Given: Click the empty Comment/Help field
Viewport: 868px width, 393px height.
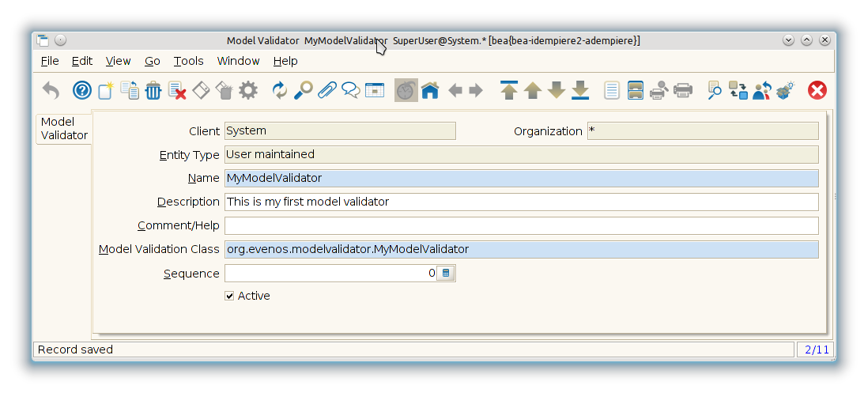Looking at the screenshot, I should [521, 226].
